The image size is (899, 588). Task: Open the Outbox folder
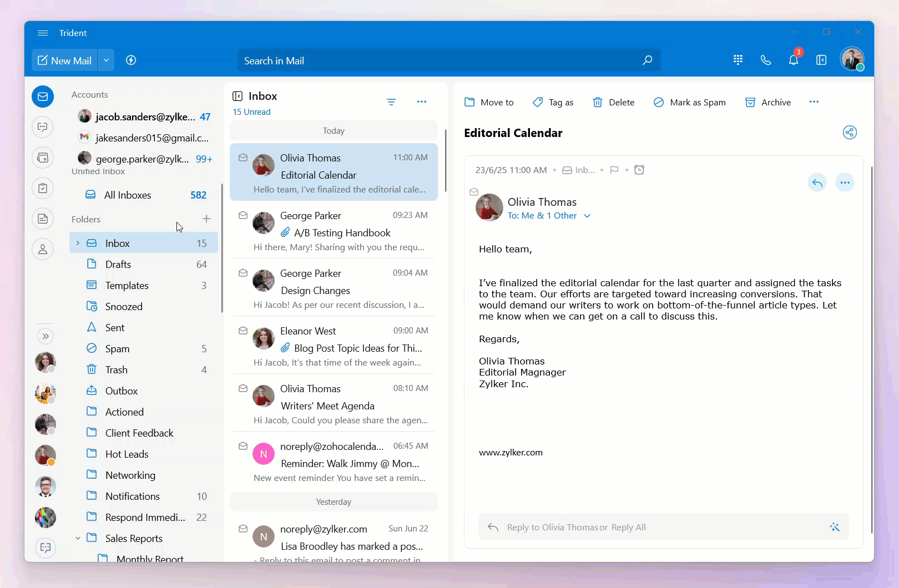tap(144, 391)
